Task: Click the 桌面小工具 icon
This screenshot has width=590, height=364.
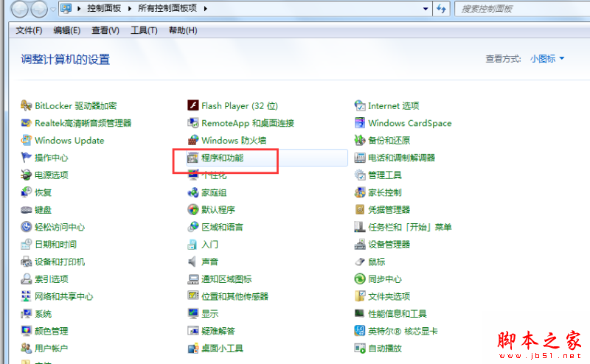Action: pyautogui.click(x=193, y=349)
